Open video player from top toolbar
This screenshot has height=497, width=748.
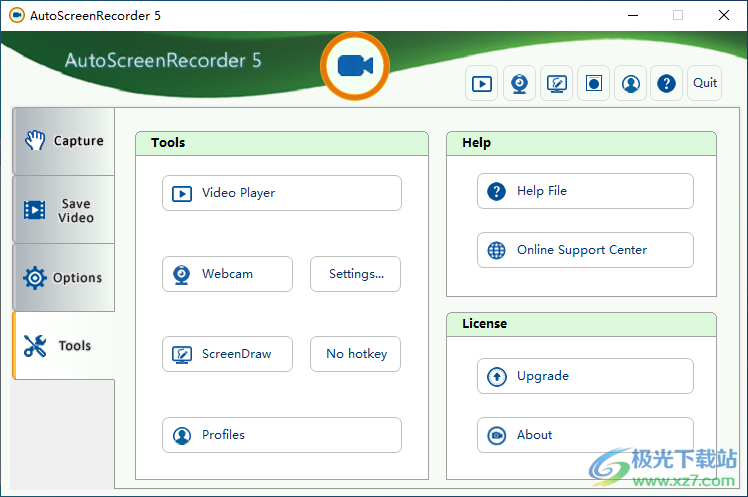tap(482, 83)
